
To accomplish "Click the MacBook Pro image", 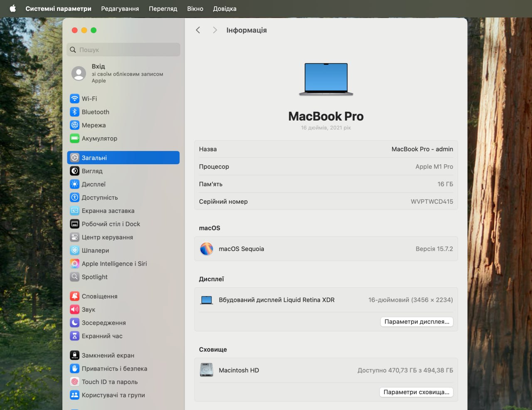I will tap(326, 79).
